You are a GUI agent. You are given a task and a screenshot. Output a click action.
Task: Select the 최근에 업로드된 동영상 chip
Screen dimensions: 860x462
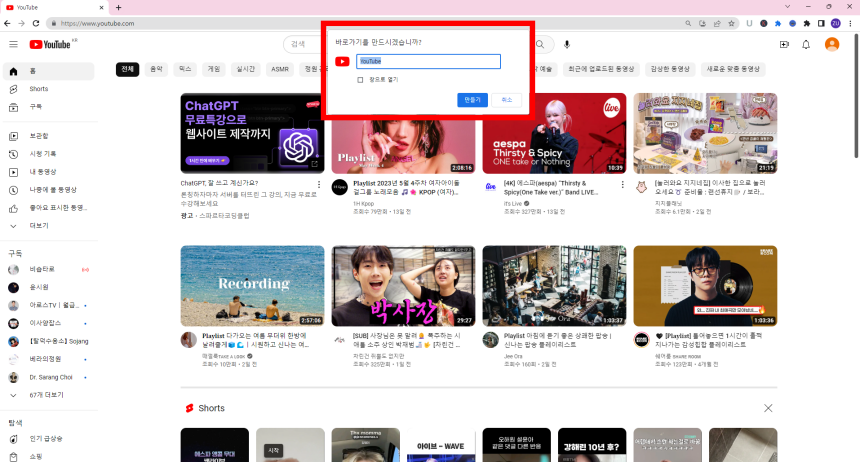(601, 69)
